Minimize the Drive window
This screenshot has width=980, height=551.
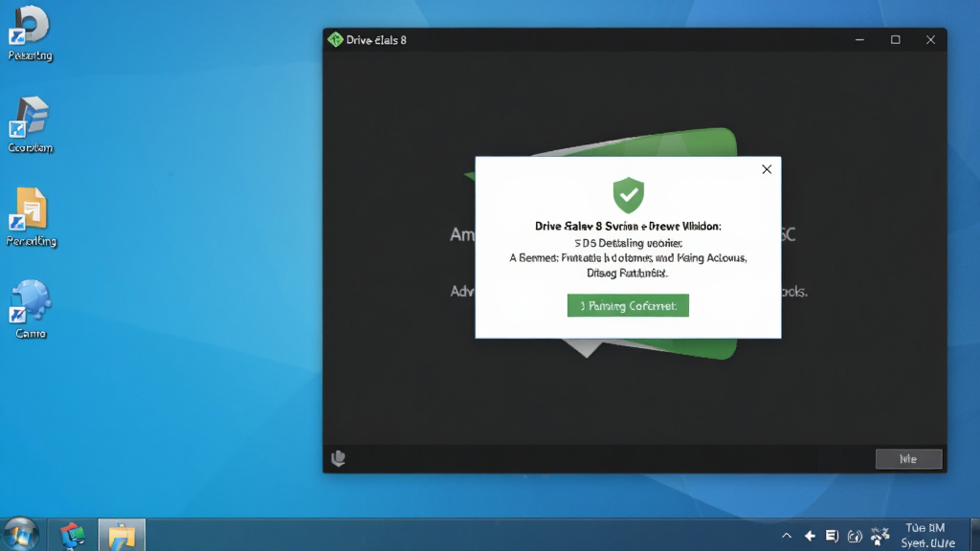coord(860,39)
